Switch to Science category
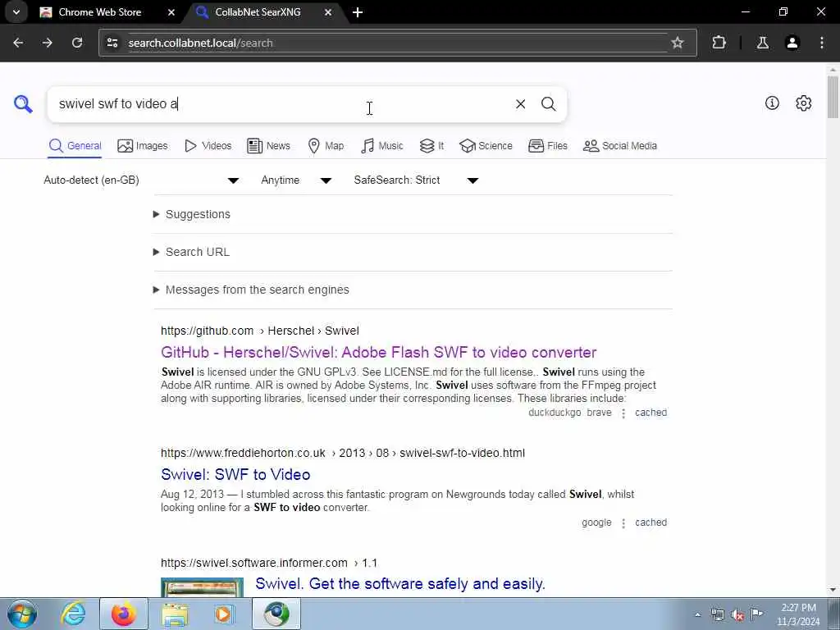Viewport: 840px width, 630px height. (x=486, y=146)
